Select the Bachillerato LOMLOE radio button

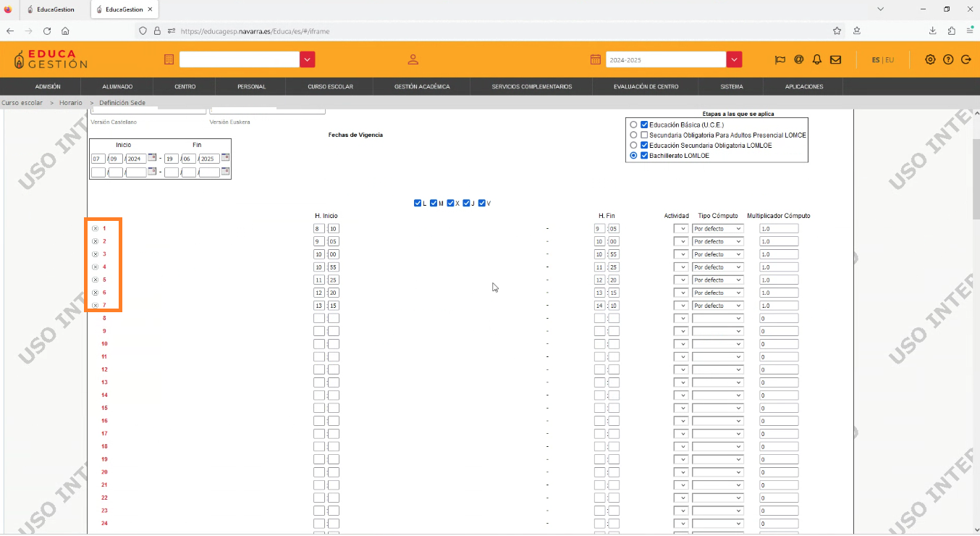pos(634,156)
